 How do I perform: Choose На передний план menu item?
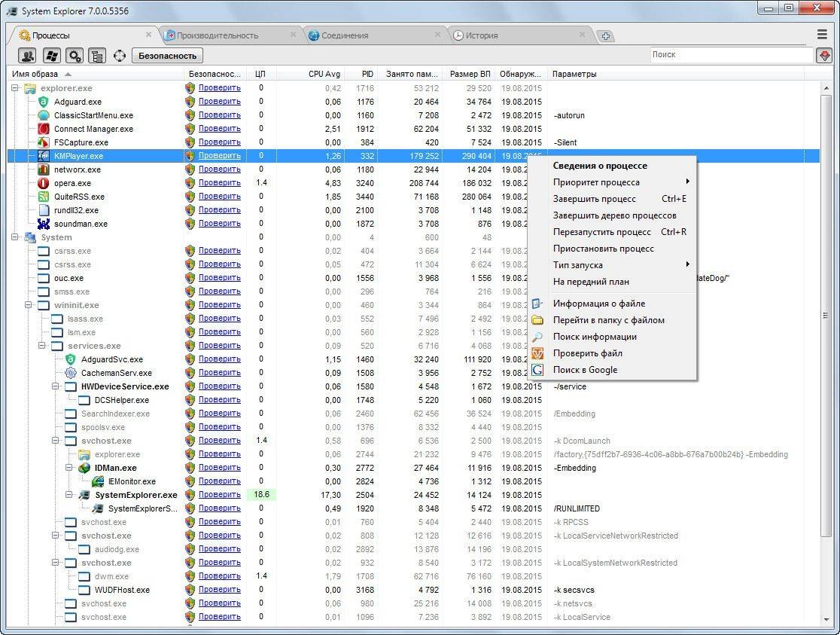point(612,282)
